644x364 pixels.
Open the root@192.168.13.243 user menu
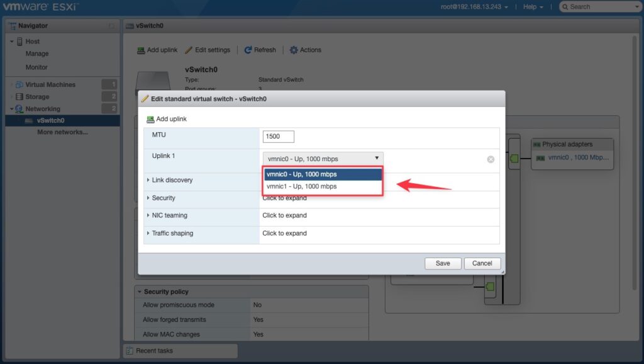click(x=474, y=7)
